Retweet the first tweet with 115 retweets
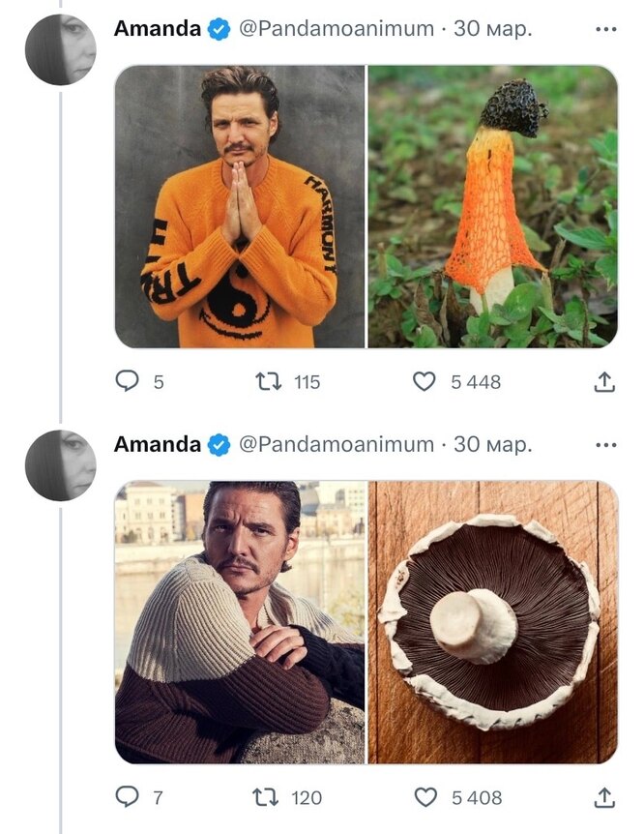This screenshot has width=644, height=834. point(268,382)
